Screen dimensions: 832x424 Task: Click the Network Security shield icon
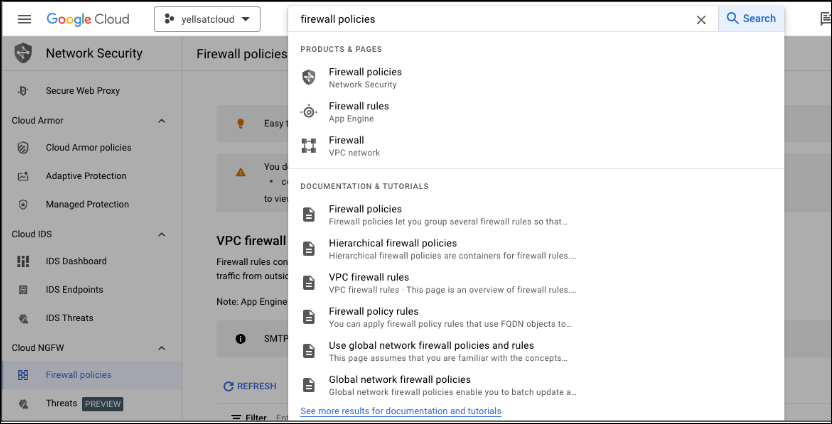(23, 53)
